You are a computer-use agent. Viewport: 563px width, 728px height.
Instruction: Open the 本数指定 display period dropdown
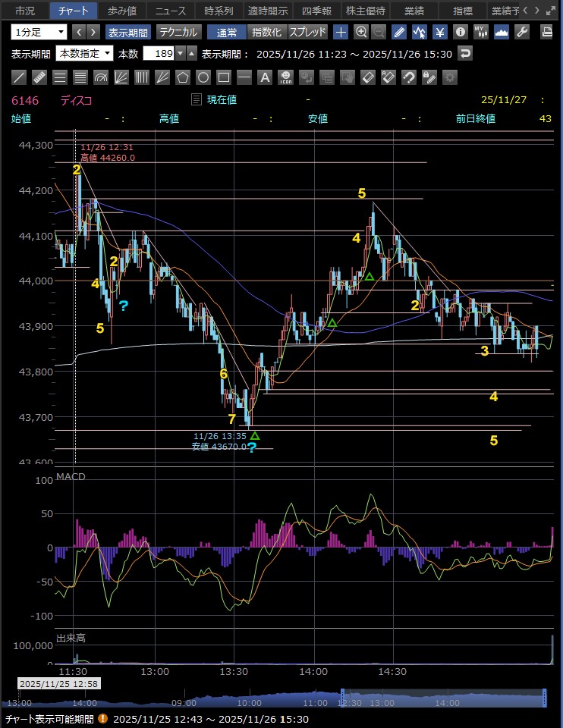[x=85, y=53]
